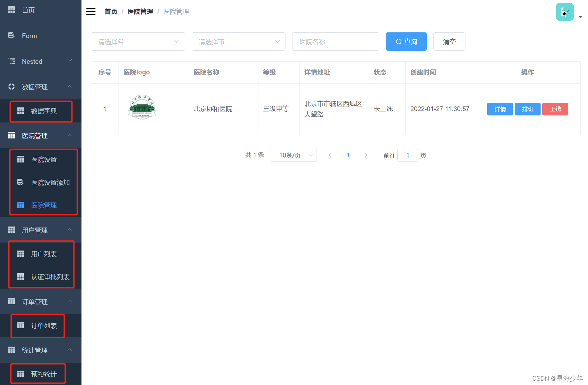
Task: Collapse the 医院管理 sidebar section chevron
Action: coord(70,135)
